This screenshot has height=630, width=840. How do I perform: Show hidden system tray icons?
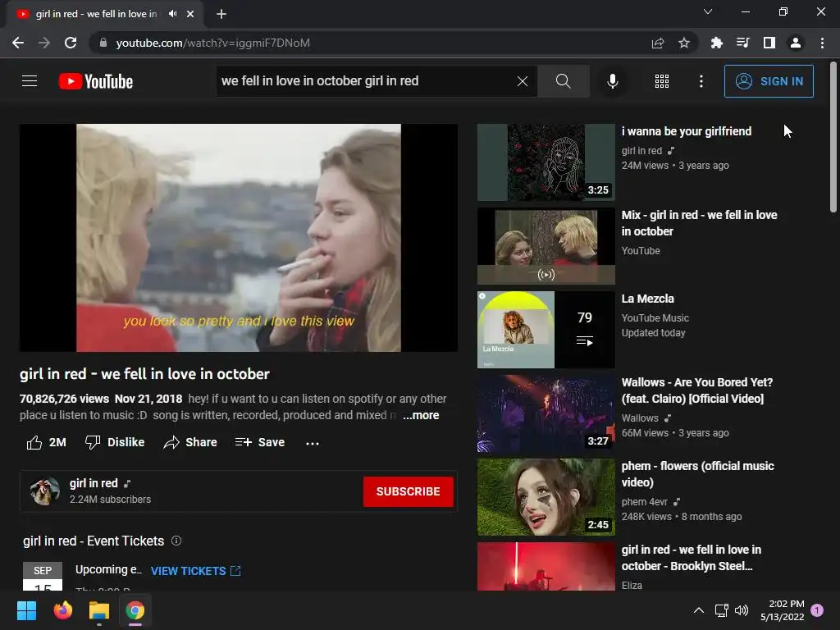coord(699,610)
